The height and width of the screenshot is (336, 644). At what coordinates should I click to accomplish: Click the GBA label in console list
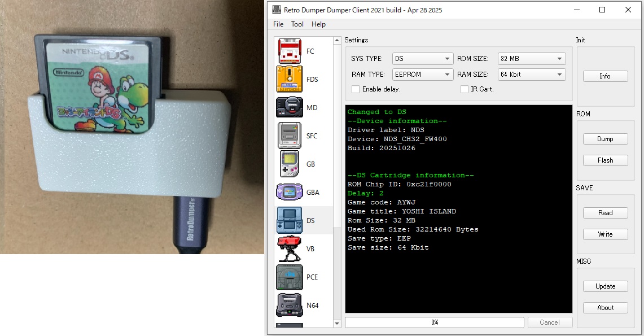click(x=313, y=192)
